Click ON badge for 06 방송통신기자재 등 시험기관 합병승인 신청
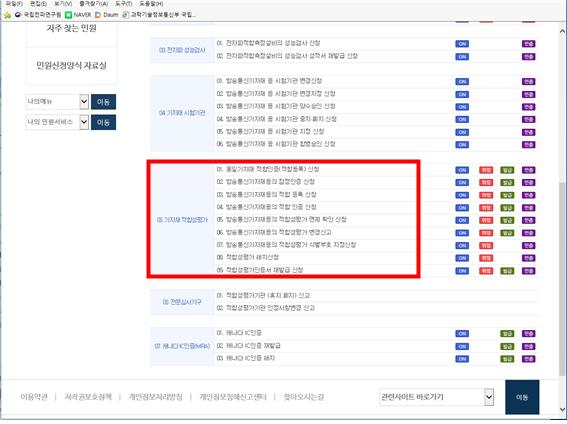The width and height of the screenshot is (567, 424). coord(462,145)
